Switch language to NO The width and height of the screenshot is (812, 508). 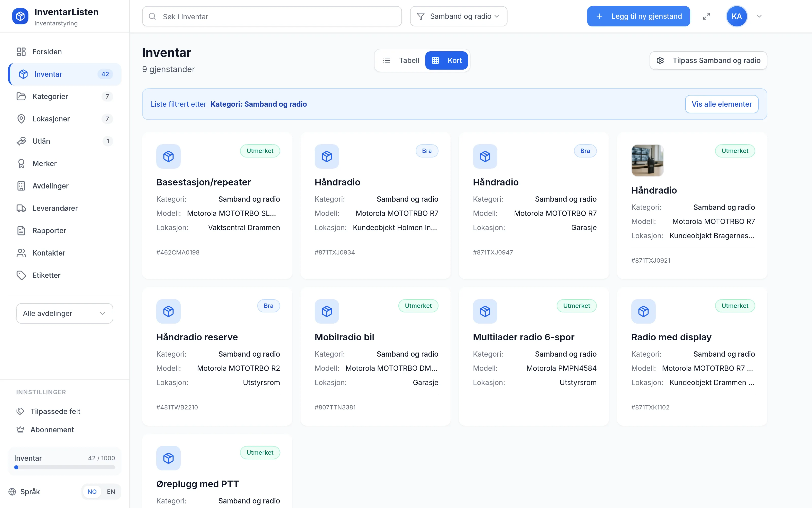click(92, 491)
